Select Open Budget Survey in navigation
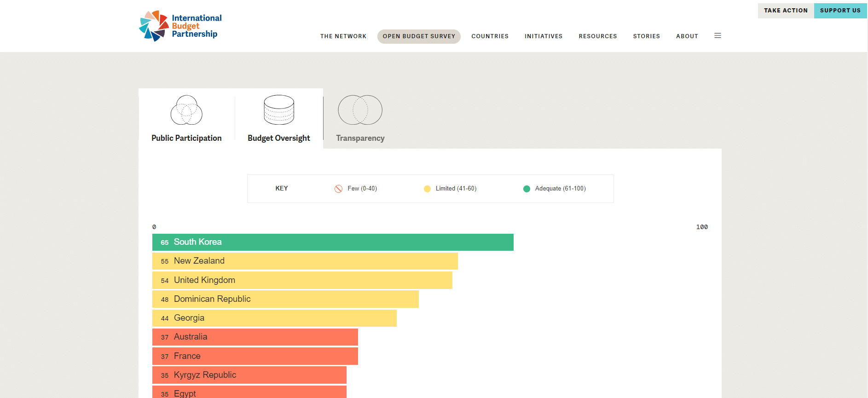 [419, 36]
